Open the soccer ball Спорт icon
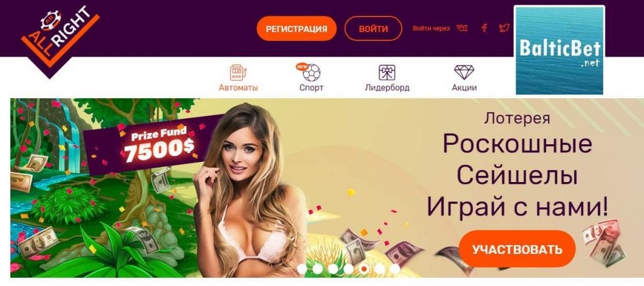Image resolution: width=644 pixels, height=286 pixels. [x=311, y=72]
